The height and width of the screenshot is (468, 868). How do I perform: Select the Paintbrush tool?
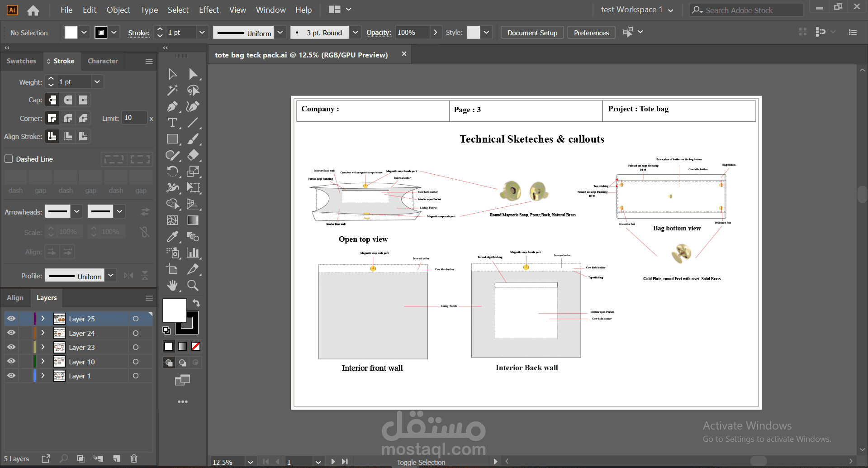coord(193,139)
